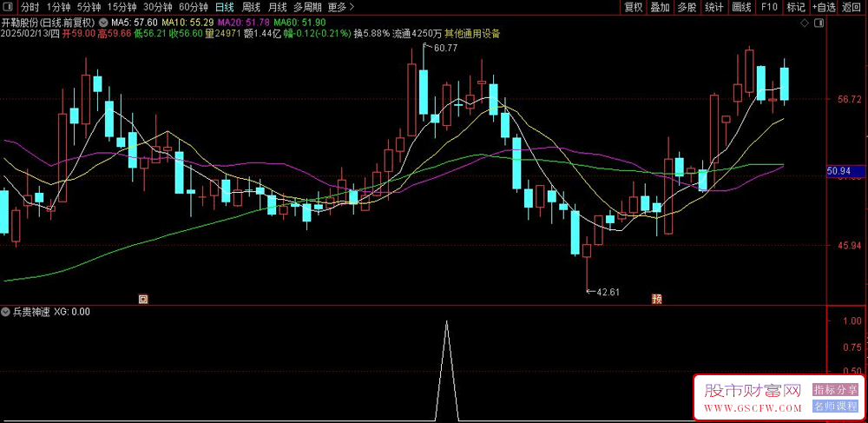Switch to 周线 weekly chart
Viewport: 868px width, 423px height.
click(x=251, y=7)
